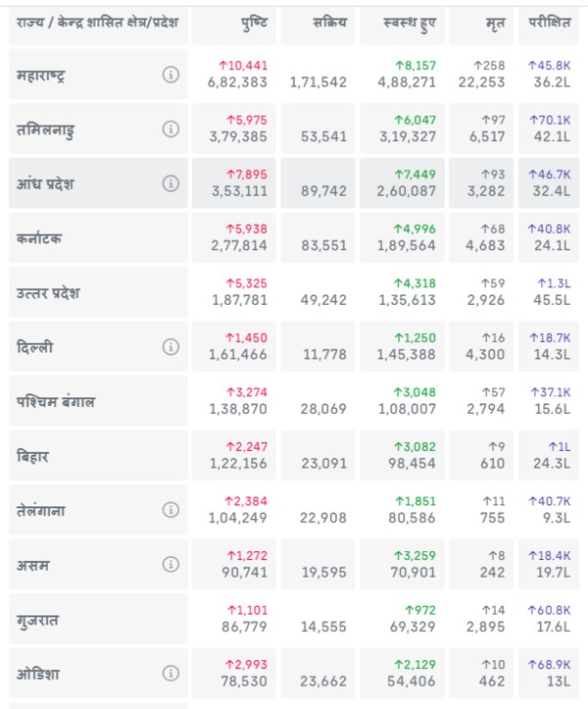Sort by मृत column header
Screen dimensions: 588x709
[x=494, y=23]
